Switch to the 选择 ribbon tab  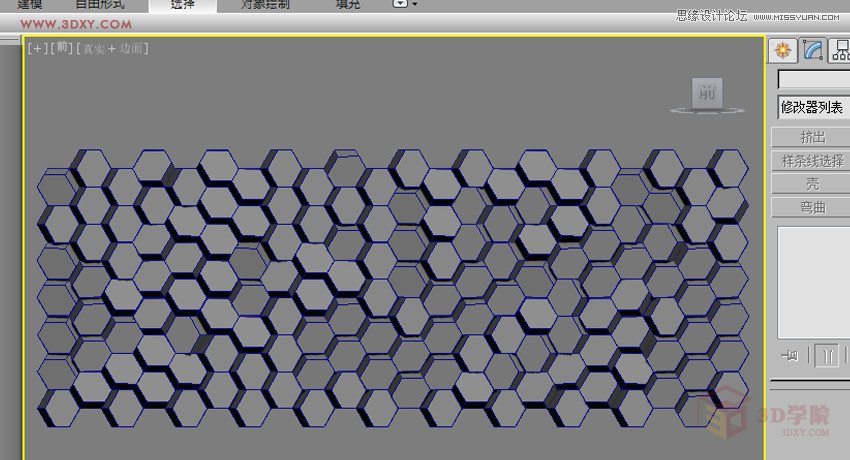183,4
